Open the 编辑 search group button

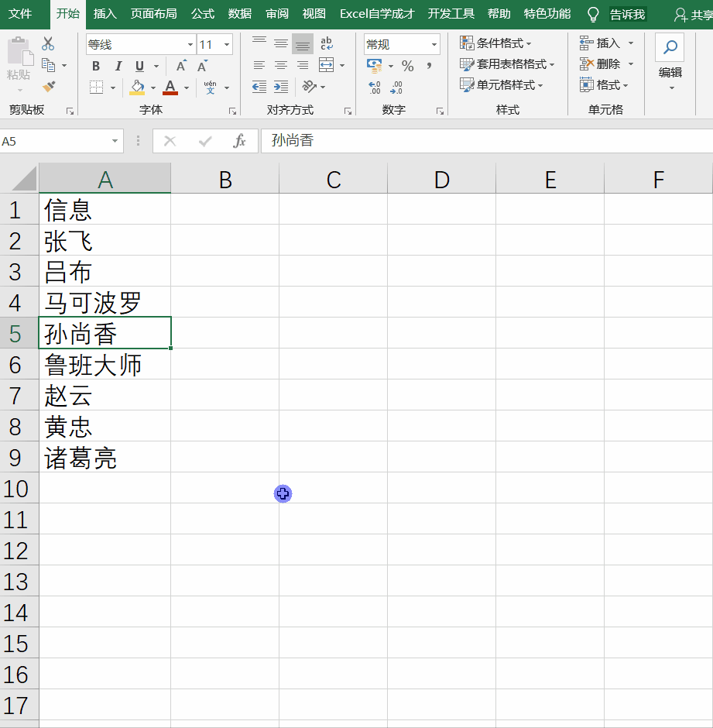click(670, 61)
